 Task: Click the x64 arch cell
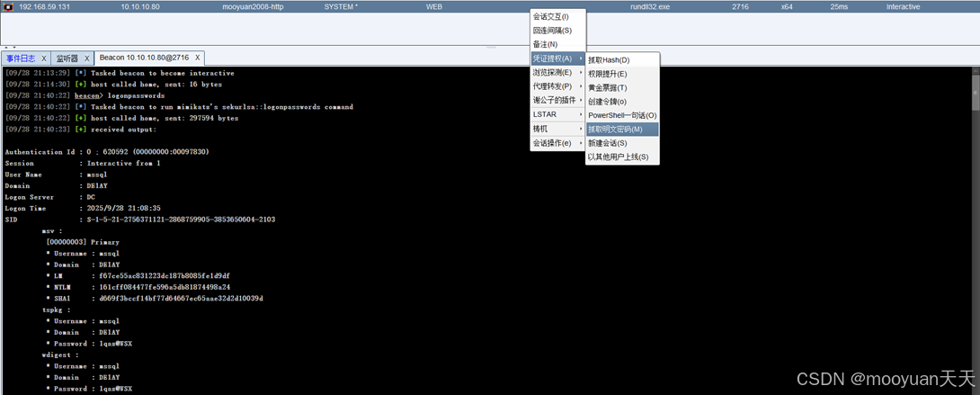(x=787, y=6)
